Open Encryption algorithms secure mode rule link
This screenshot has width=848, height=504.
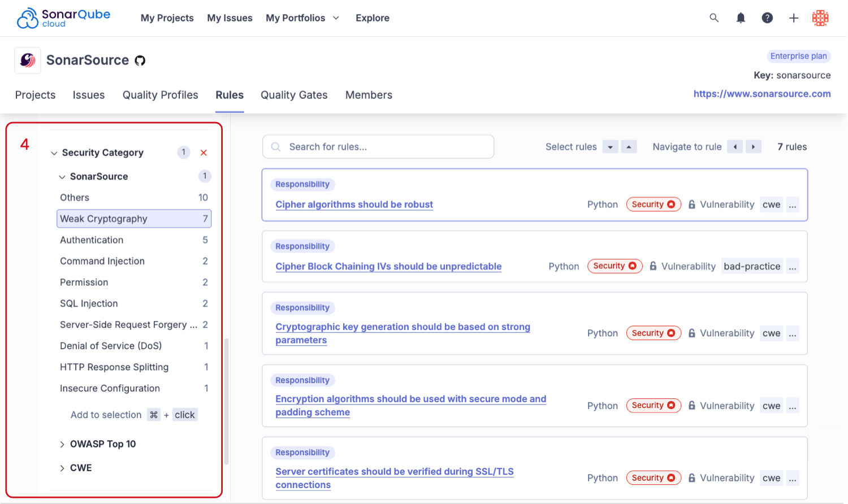coord(411,406)
